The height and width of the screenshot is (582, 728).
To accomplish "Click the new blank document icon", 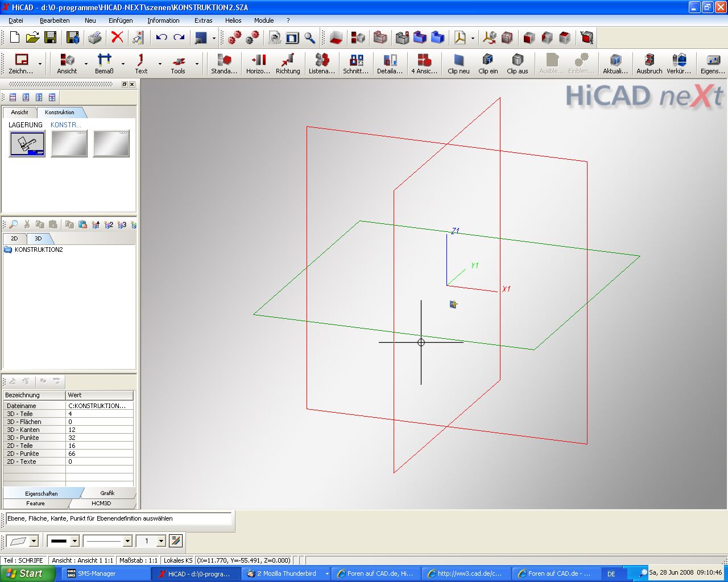I will tap(15, 38).
